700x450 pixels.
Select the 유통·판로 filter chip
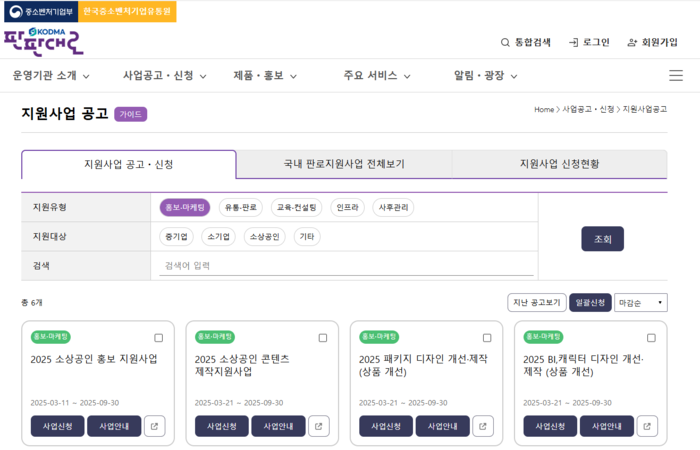pos(240,208)
